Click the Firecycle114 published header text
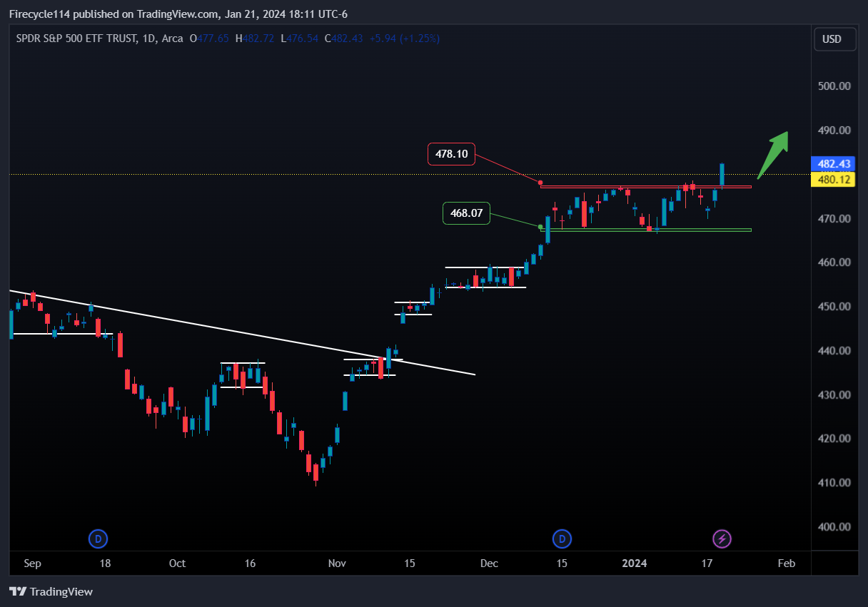The image size is (868, 607). (x=178, y=14)
